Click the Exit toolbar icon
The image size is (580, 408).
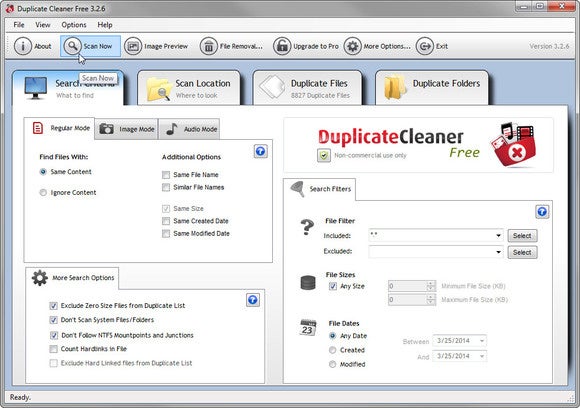[424, 46]
